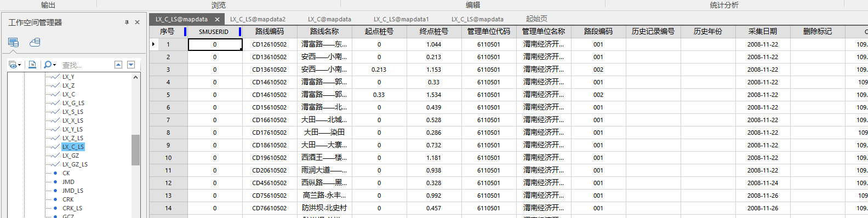Viewport: 868px width, 218px height.
Task: Switch to workspace view icon
Action: pyautogui.click(x=14, y=42)
